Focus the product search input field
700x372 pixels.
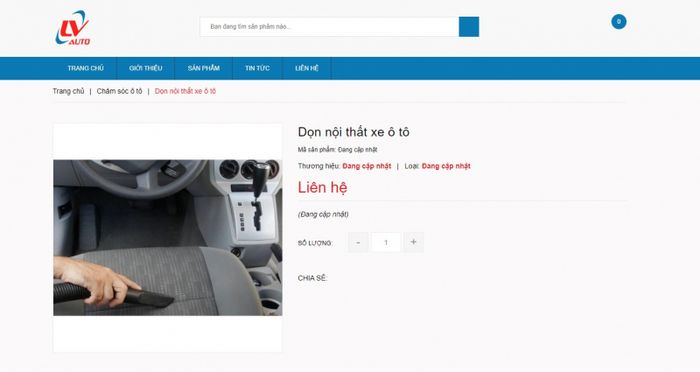pos(329,27)
